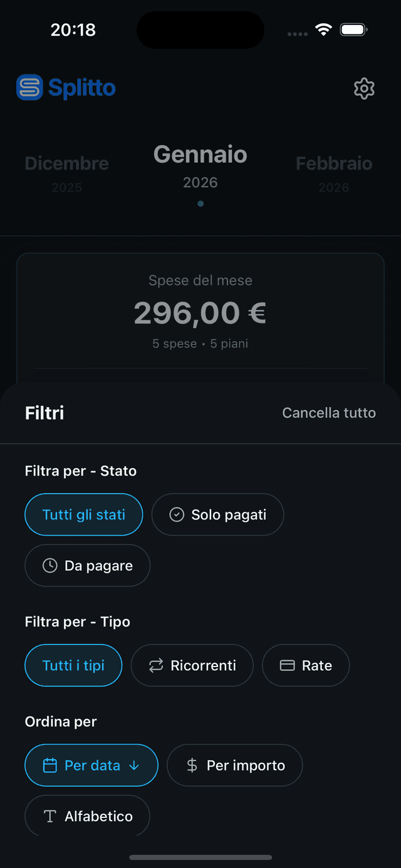Enable the Solo pagati filter
This screenshot has height=868, width=401.
[x=217, y=514]
